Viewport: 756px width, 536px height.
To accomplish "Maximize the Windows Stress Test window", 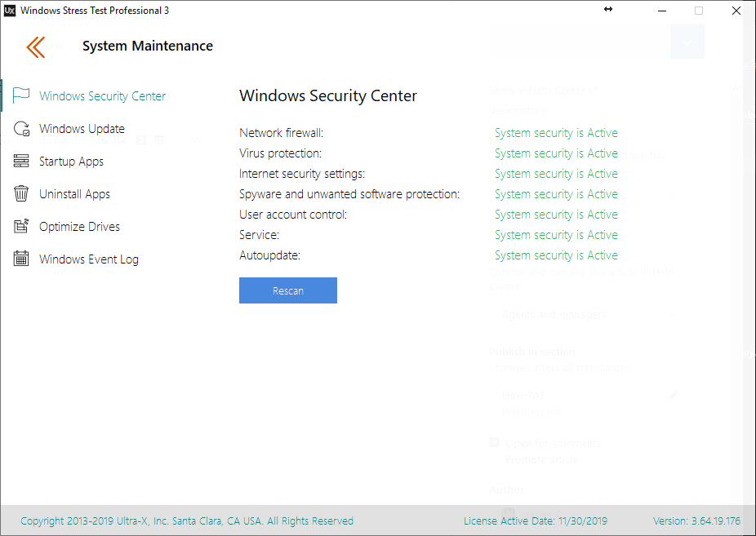I will 699,11.
